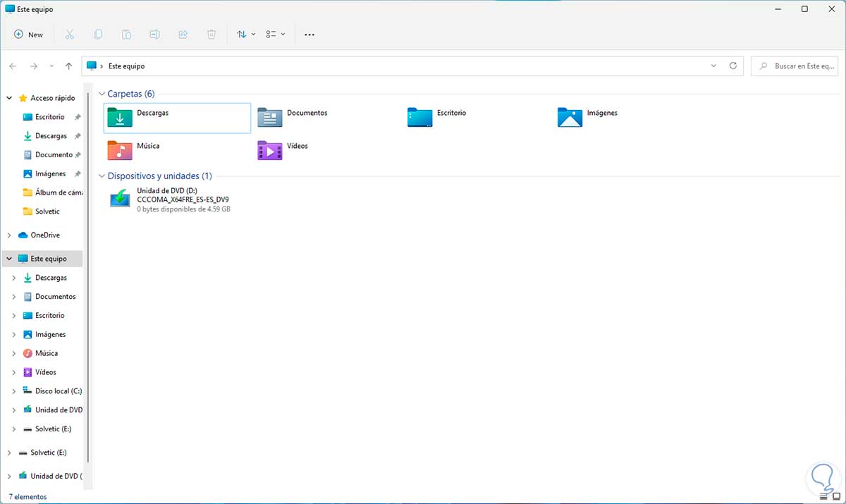Open Disco local (C:) in sidebar
The width and height of the screenshot is (846, 504).
click(x=59, y=391)
